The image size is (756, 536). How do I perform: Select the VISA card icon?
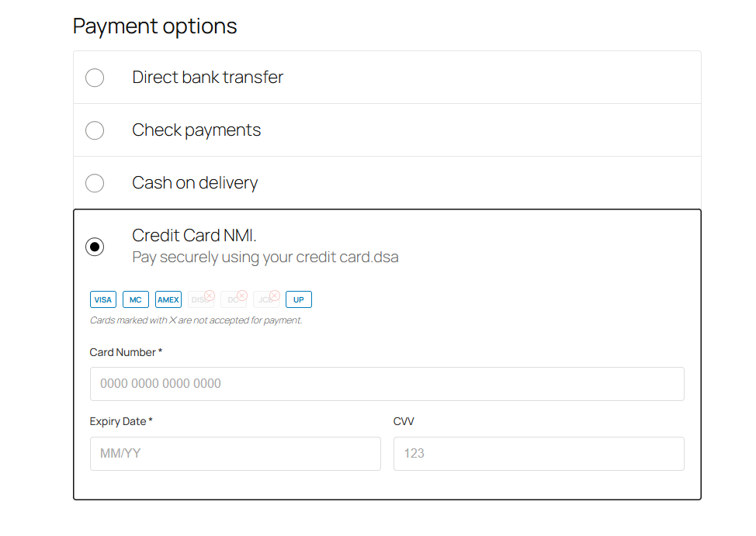pos(102,299)
